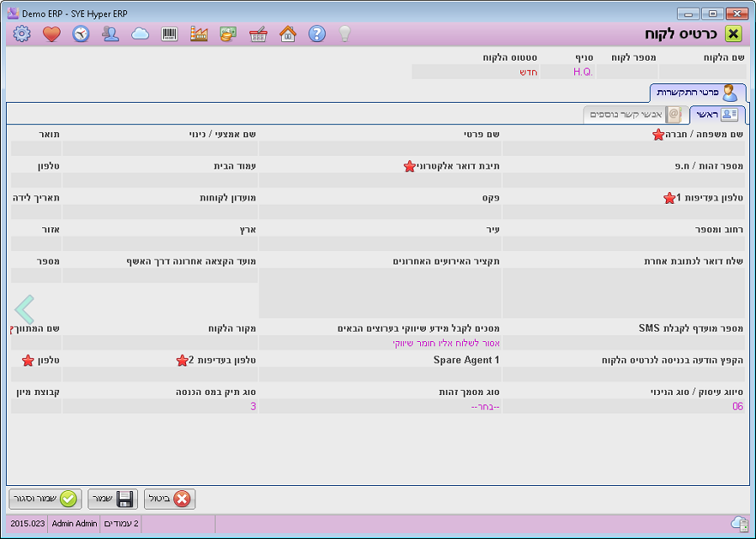756x539 pixels.
Task: Click the light bulb tips icon
Action: 344,34
